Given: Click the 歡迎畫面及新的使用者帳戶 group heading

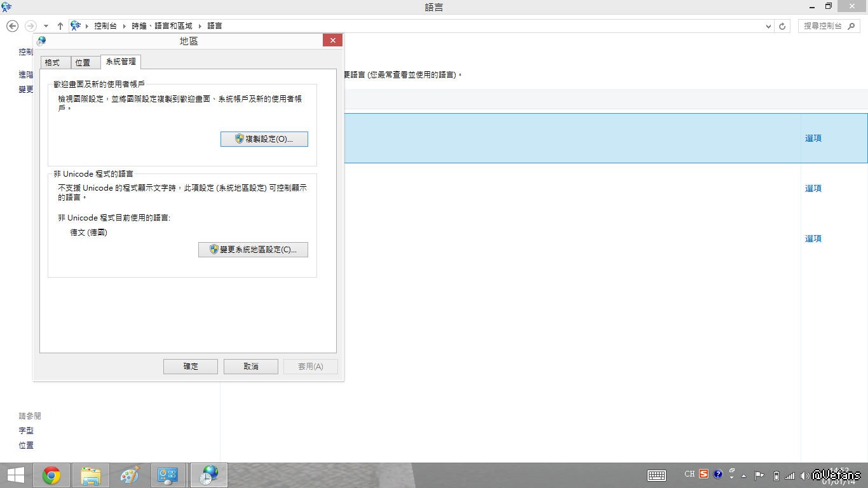Looking at the screenshot, I should pos(99,84).
